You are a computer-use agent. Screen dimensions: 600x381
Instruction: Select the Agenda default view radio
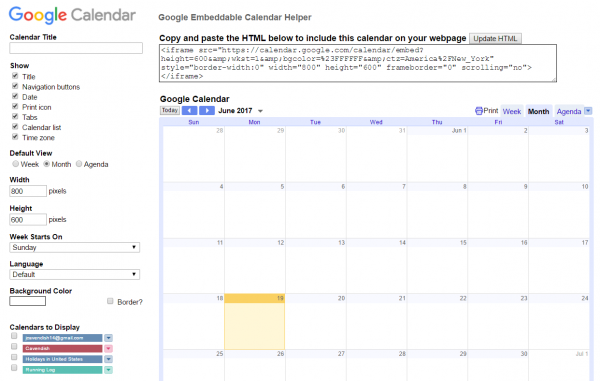79,164
